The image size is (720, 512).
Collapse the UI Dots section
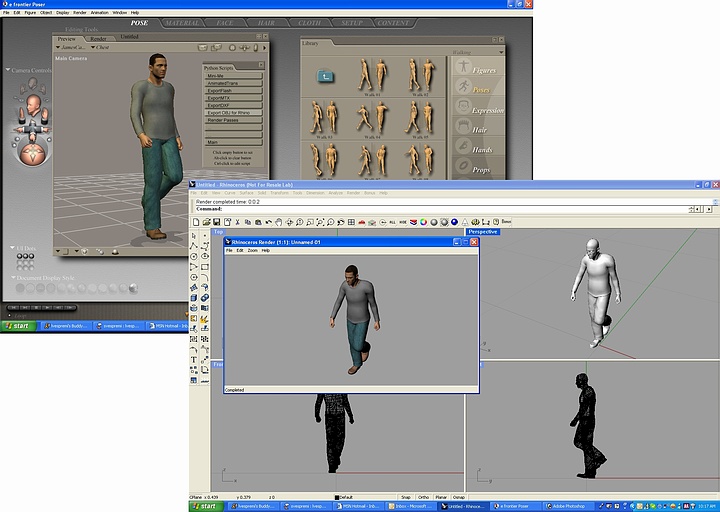[x=12, y=248]
